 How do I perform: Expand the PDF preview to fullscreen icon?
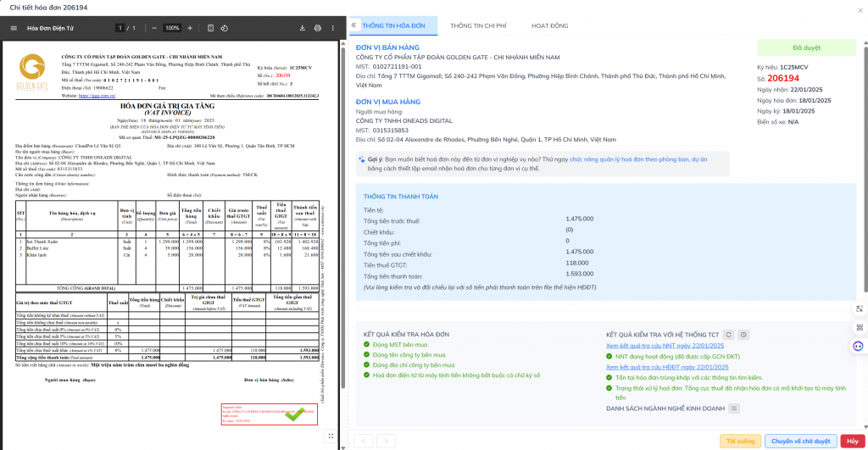(331, 436)
